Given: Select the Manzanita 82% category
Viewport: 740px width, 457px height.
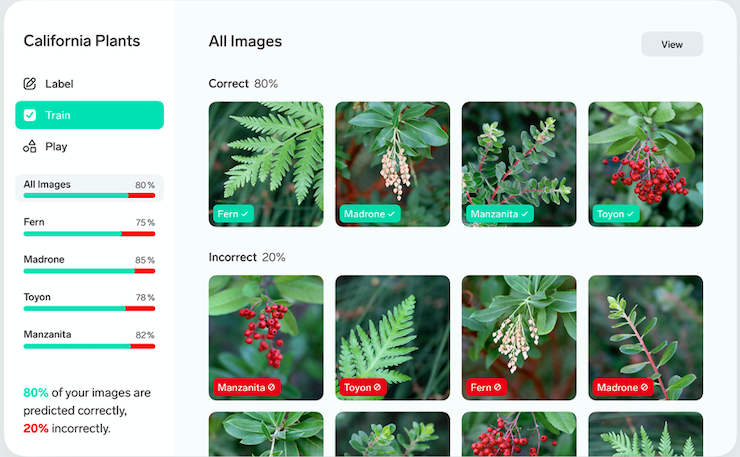Looking at the screenshot, I should pos(90,339).
